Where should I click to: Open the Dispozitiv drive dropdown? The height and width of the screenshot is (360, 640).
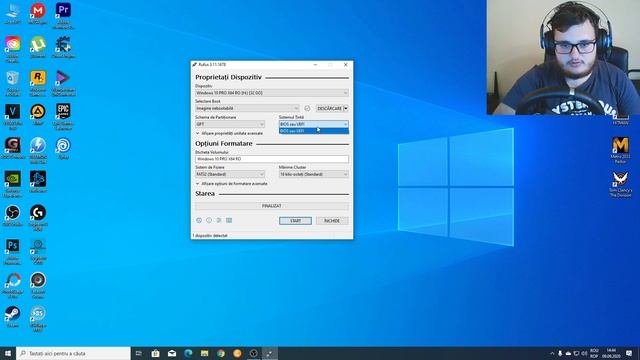click(272, 93)
